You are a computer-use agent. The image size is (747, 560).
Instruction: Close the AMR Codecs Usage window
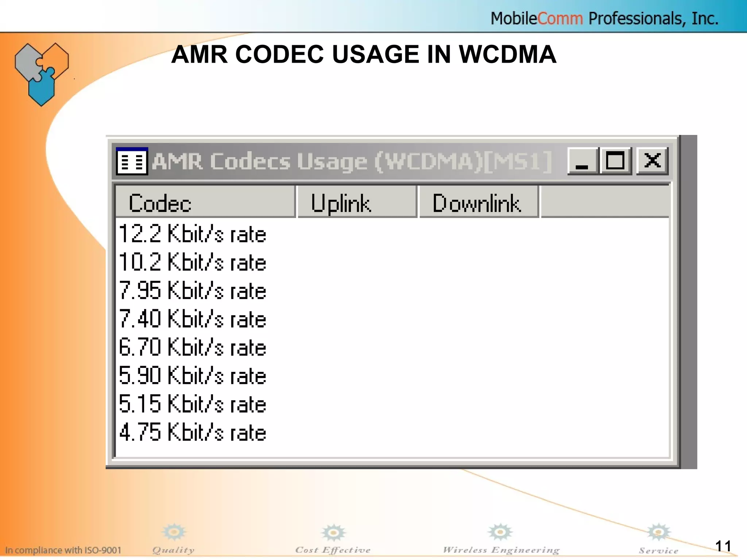652,161
